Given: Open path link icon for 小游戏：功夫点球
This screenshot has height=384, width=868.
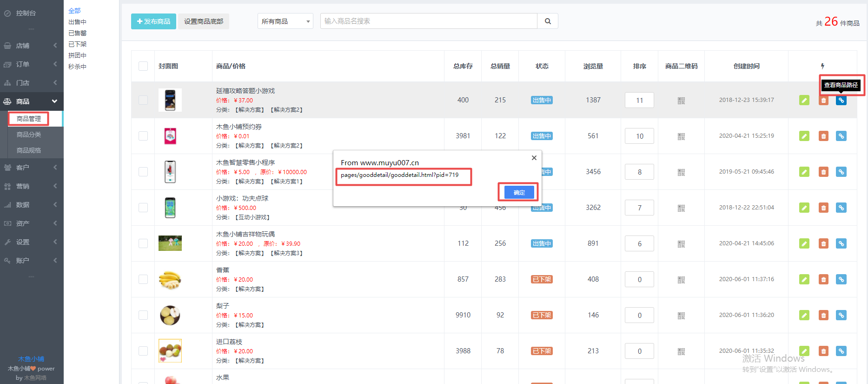Looking at the screenshot, I should coord(841,208).
